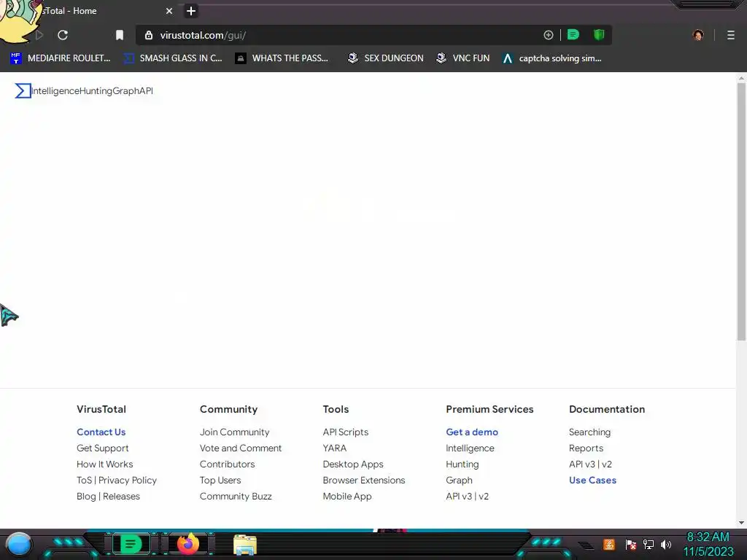Open a new tab with the plus button
This screenshot has width=747, height=560.
pos(190,11)
